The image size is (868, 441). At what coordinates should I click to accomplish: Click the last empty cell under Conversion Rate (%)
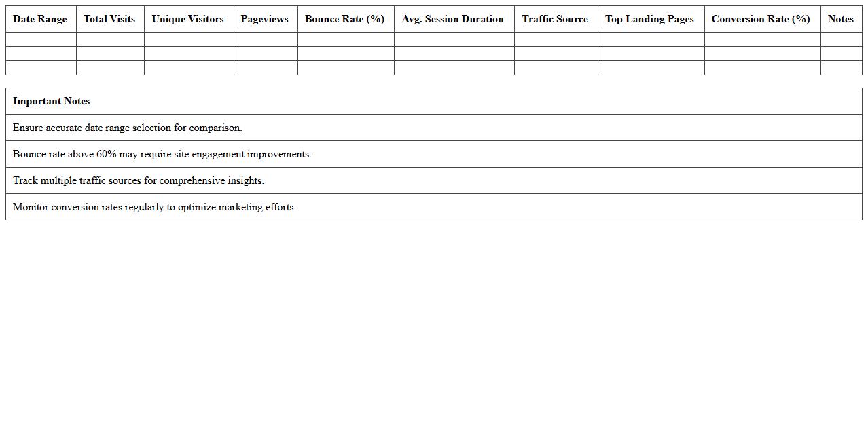tap(762, 68)
